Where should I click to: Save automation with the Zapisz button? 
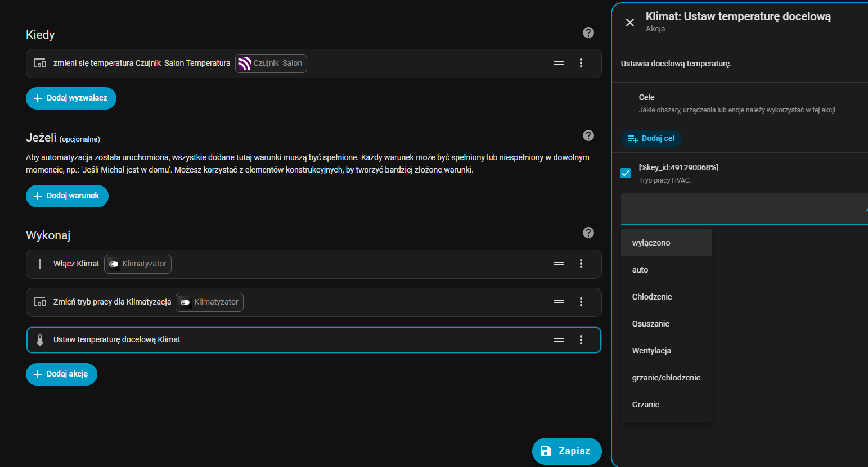566,451
